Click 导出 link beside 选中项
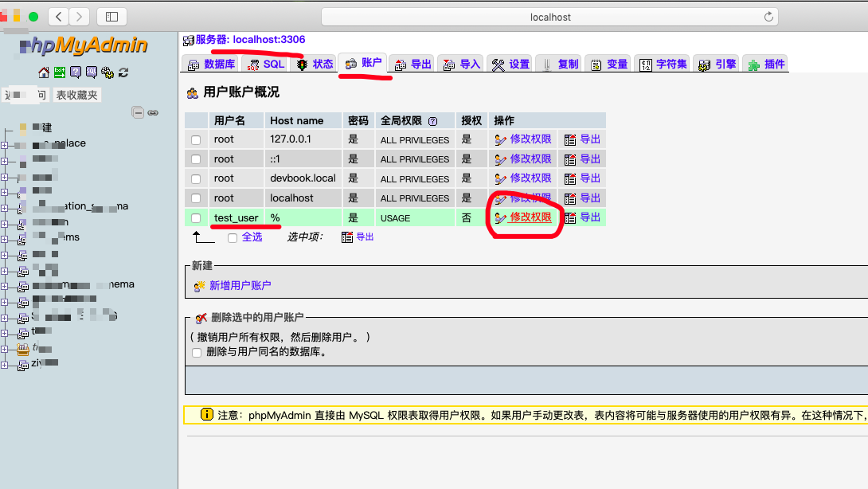Screen dimensions: 868x489 point(365,237)
